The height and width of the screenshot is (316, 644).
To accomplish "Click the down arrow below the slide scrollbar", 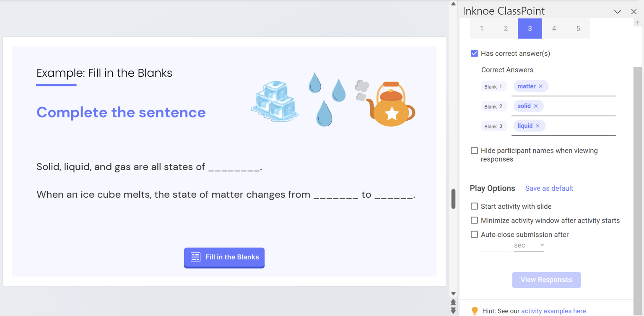I will click(453, 293).
